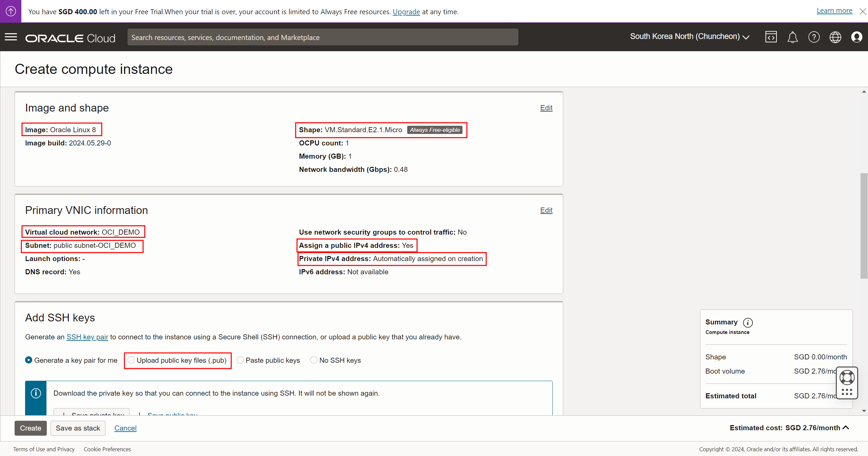Open the help question mark icon
Viewport: 868px width, 456px height.
coord(814,37)
